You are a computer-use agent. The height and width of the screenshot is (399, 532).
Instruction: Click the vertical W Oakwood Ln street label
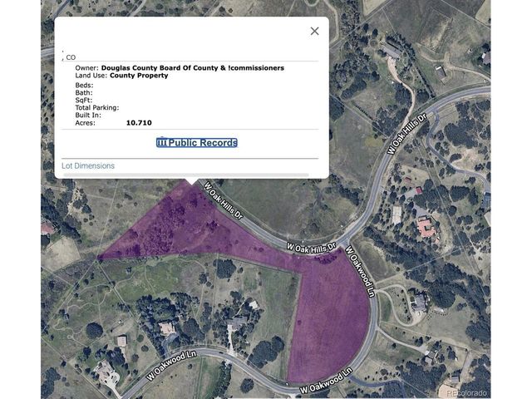(x=360, y=272)
